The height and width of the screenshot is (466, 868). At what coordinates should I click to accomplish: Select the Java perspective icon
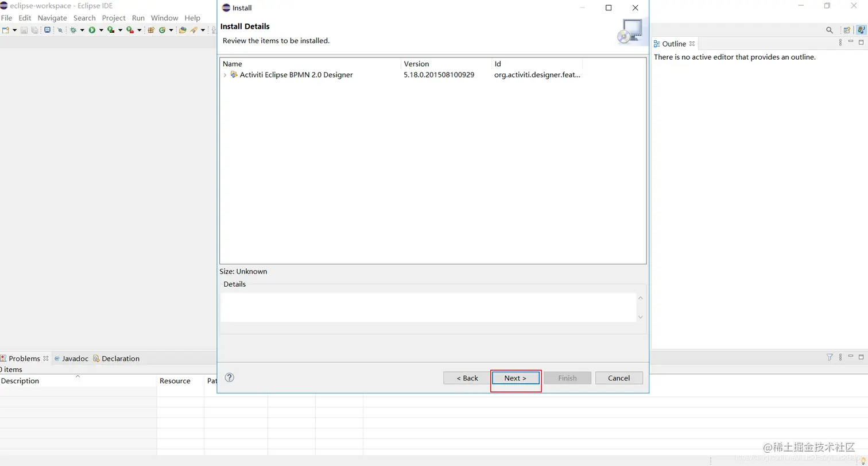coord(861,30)
